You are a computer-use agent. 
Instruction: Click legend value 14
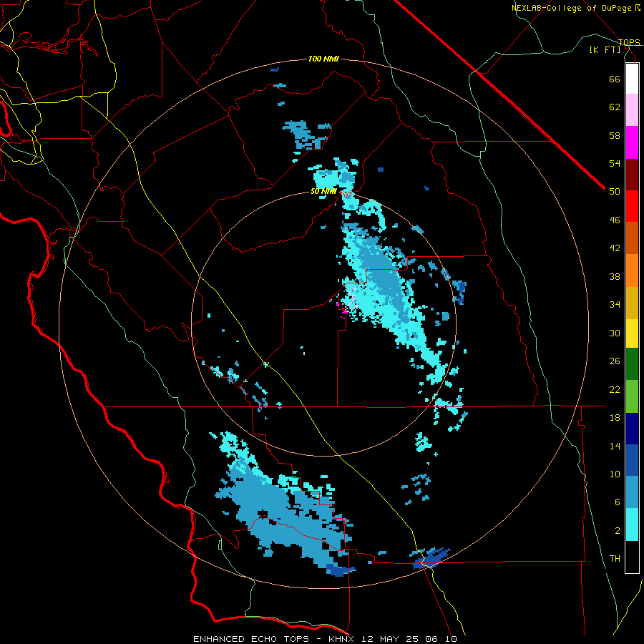pos(615,446)
